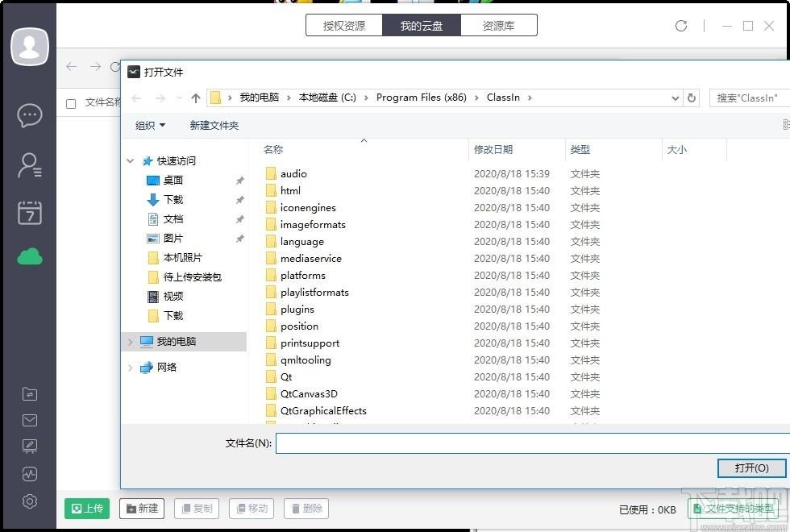790x532 pixels.
Task: Click the 文件名(N) input field
Action: [x=533, y=443]
